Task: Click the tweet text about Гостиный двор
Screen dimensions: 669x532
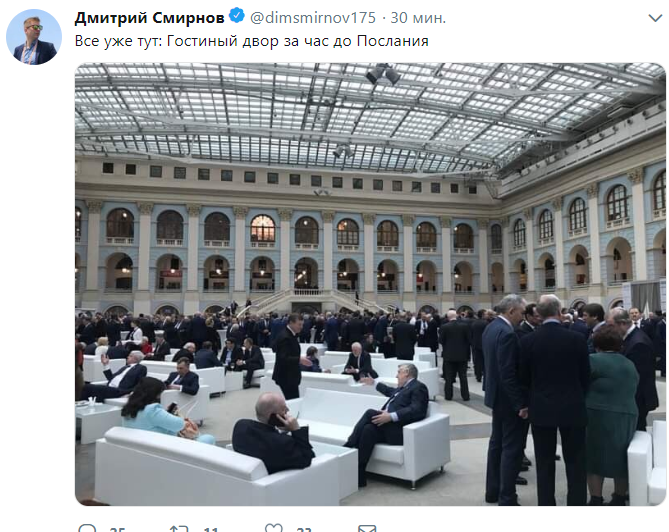Action: pos(252,41)
